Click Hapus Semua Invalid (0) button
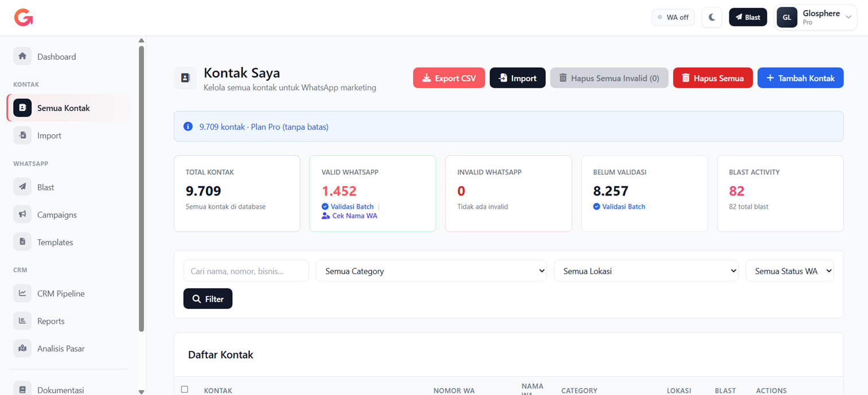Screen dimensions: 868x395 pos(609,78)
